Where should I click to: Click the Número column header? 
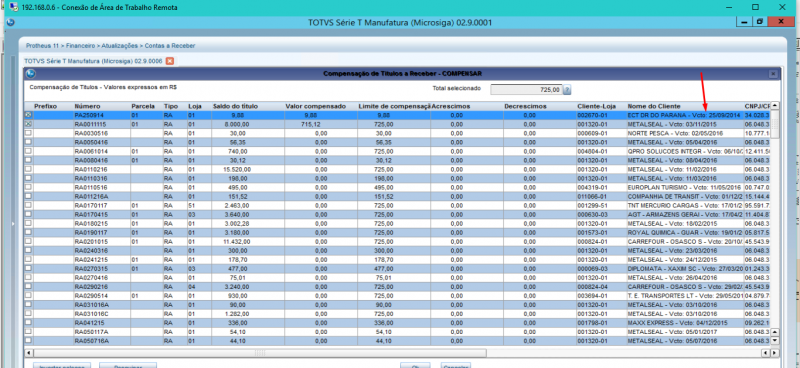[x=101, y=106]
